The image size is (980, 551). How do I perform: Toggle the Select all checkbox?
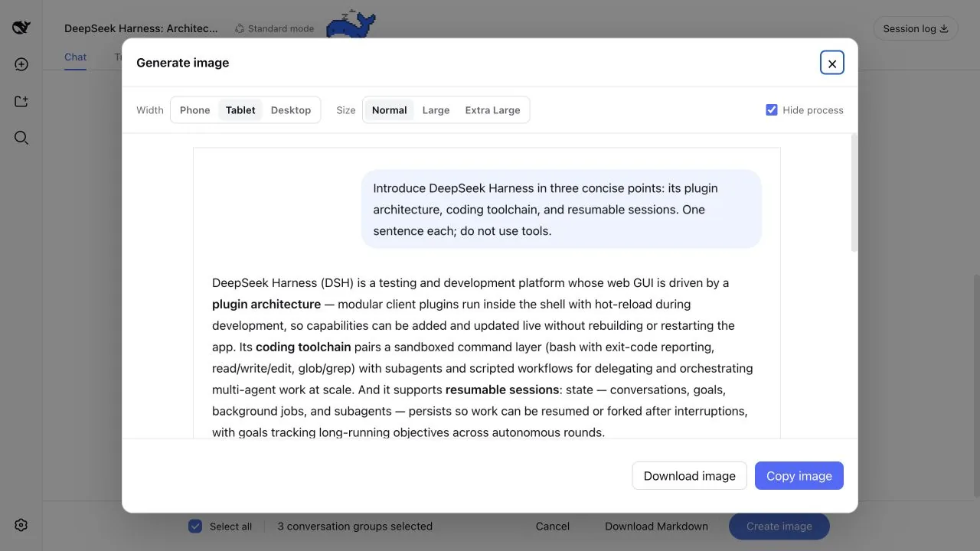point(195,527)
